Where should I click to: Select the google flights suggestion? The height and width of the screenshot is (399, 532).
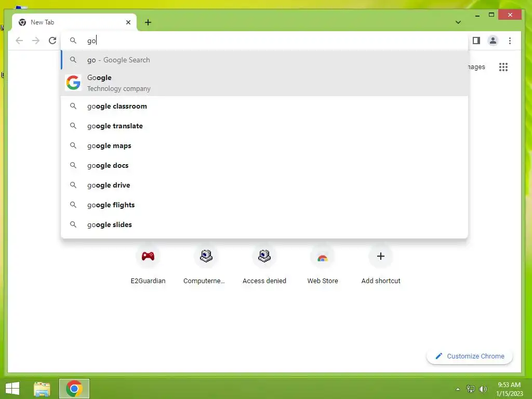pyautogui.click(x=264, y=205)
